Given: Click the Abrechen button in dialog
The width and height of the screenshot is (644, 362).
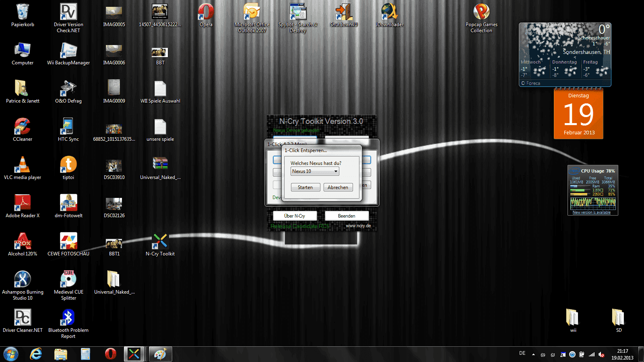Looking at the screenshot, I should 338,187.
